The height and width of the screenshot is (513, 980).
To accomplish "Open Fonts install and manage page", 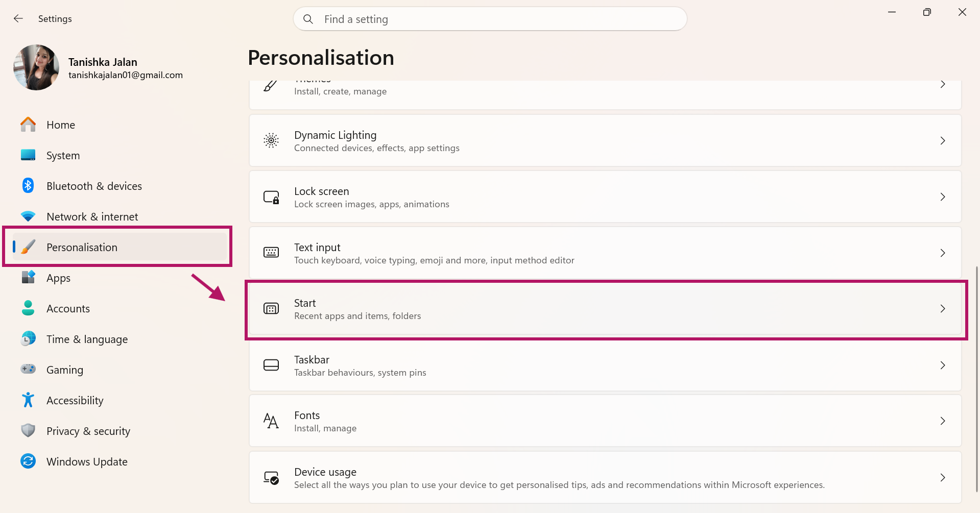I will 605,421.
